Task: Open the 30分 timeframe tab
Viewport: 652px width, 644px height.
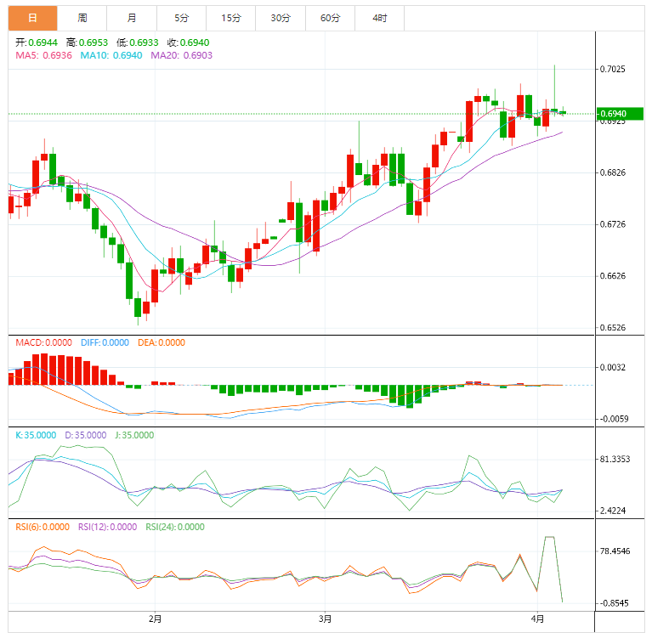Action: pyautogui.click(x=281, y=19)
